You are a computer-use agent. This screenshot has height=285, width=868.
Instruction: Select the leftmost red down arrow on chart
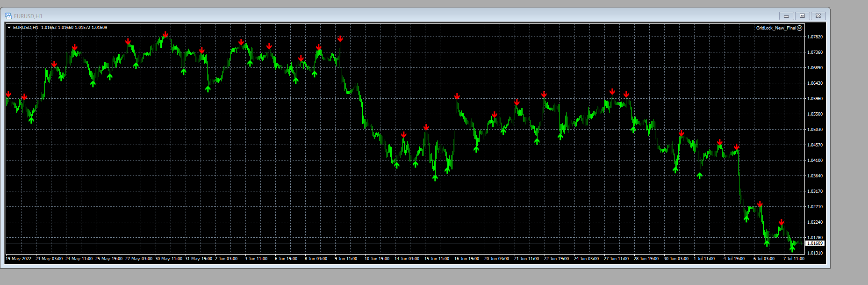(x=8, y=94)
